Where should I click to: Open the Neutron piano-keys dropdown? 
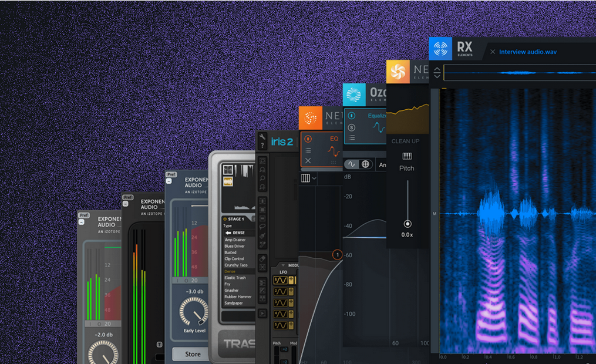pyautogui.click(x=308, y=178)
